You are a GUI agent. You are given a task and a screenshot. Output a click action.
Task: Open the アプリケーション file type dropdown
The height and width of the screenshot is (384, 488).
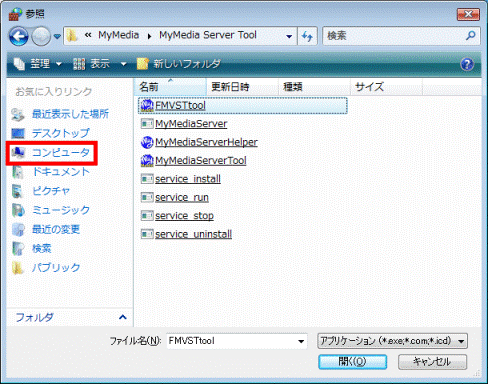(392, 341)
